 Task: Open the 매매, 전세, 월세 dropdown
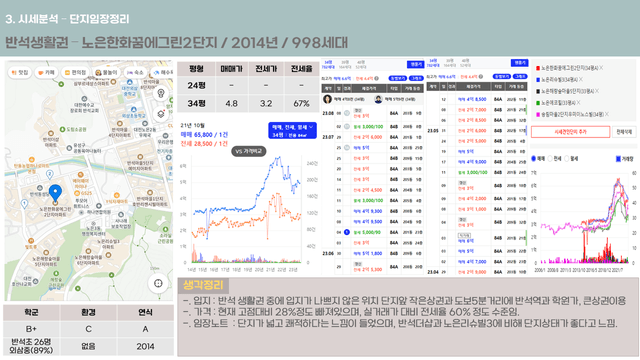point(292,131)
